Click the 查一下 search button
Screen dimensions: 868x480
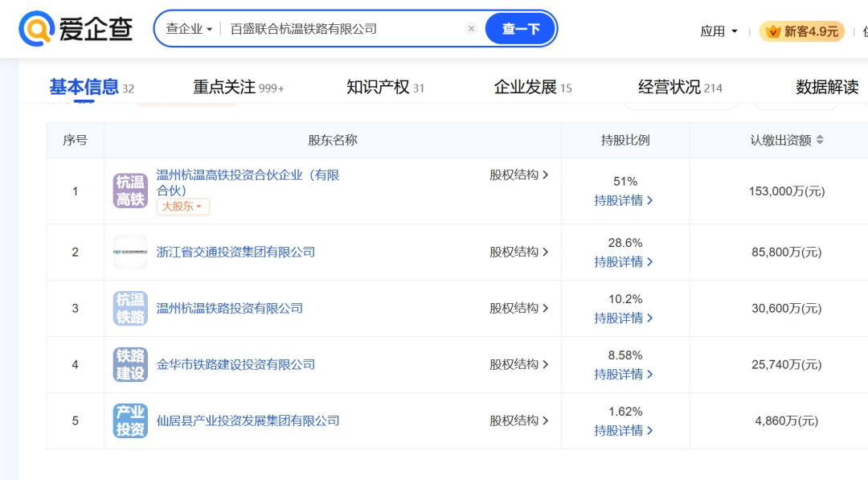pyautogui.click(x=520, y=29)
